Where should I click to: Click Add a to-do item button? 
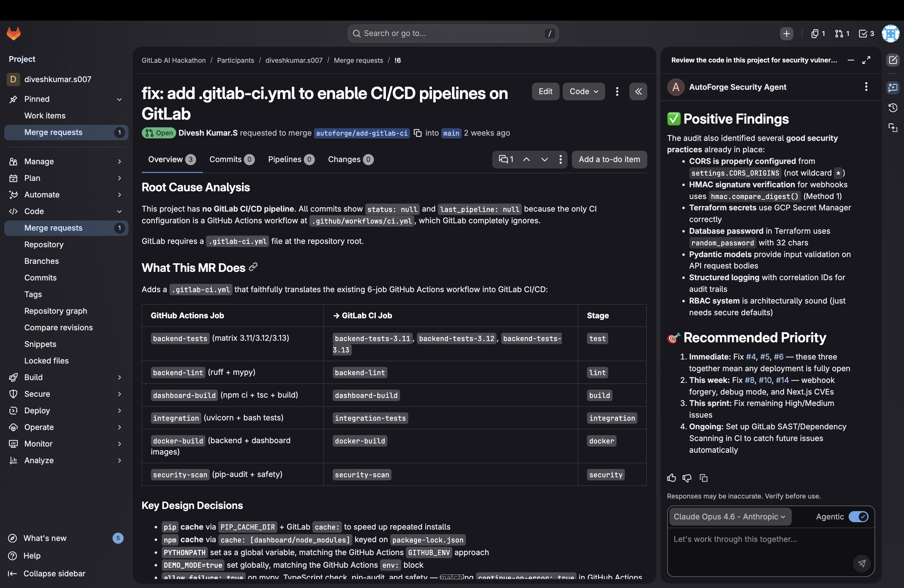coord(609,160)
